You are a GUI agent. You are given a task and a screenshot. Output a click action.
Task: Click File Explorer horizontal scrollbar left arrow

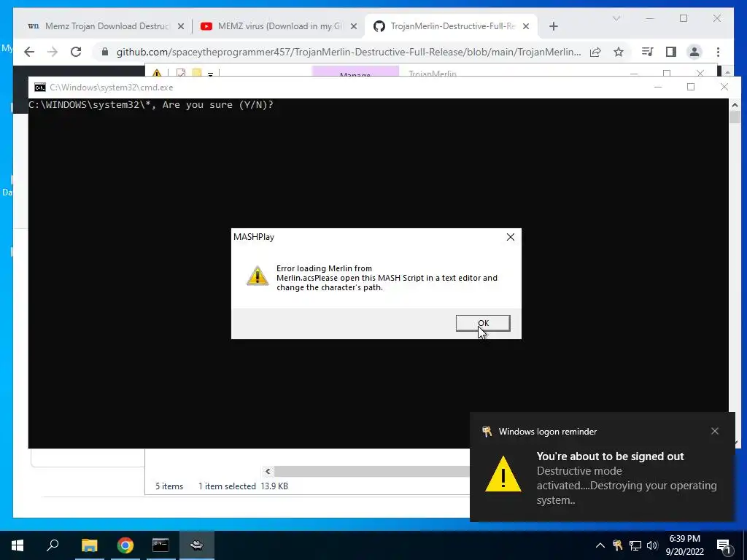[268, 472]
